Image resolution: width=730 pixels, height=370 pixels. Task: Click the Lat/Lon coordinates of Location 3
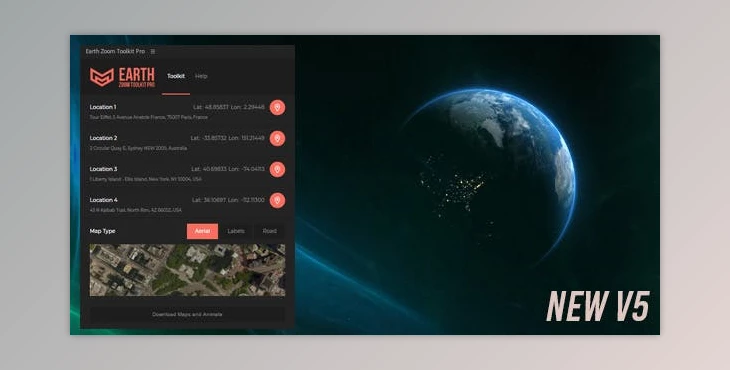point(228,169)
